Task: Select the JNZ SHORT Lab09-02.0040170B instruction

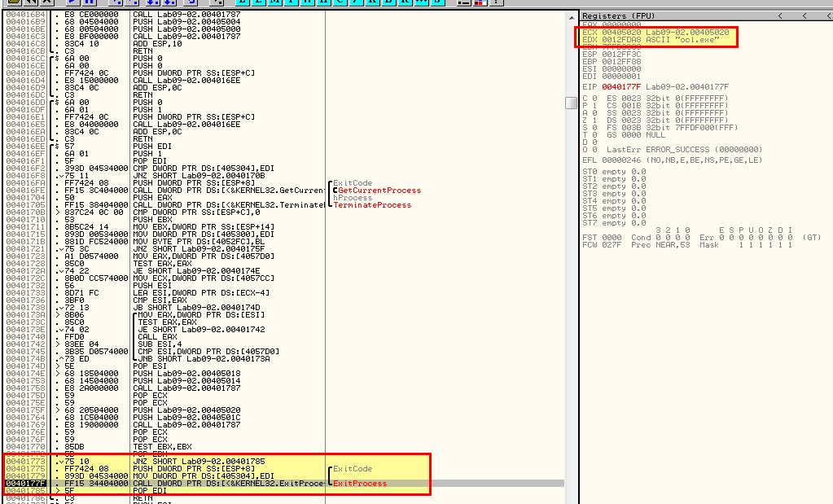Action: coord(199,176)
